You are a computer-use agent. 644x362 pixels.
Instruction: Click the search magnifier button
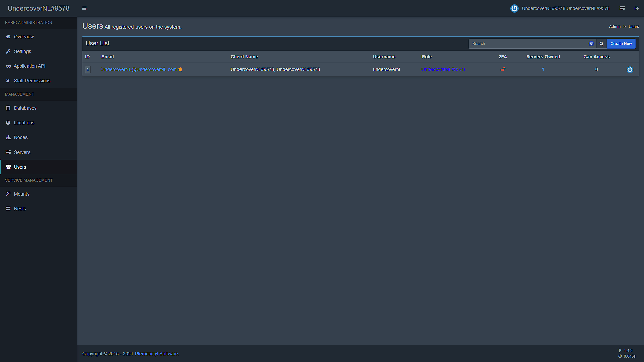pos(601,44)
